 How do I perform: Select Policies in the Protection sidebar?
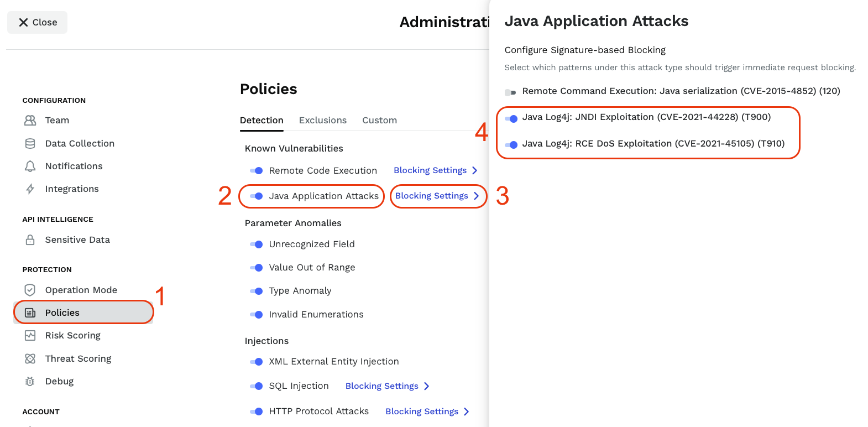coord(62,313)
